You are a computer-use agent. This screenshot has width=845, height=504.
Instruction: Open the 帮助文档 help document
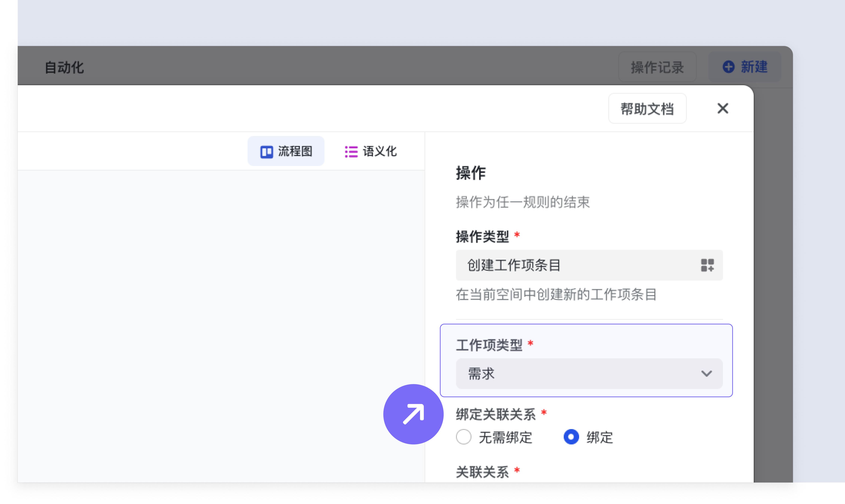pos(647,109)
